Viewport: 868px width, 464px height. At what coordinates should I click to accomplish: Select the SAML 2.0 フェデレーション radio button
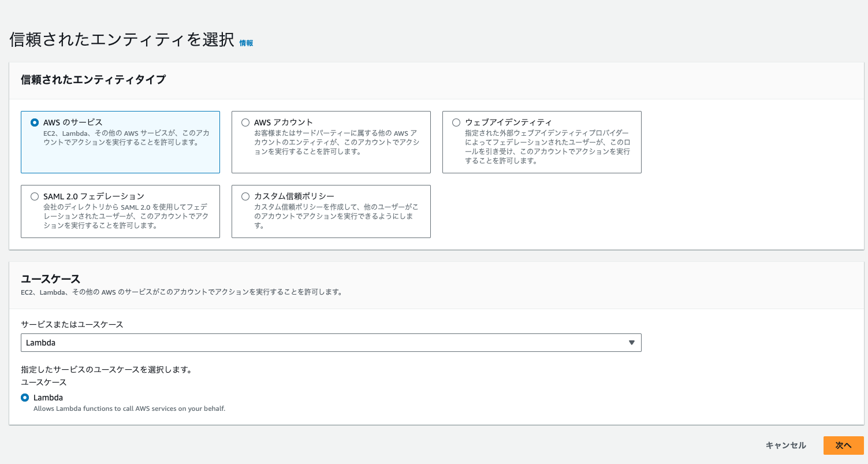coord(35,196)
